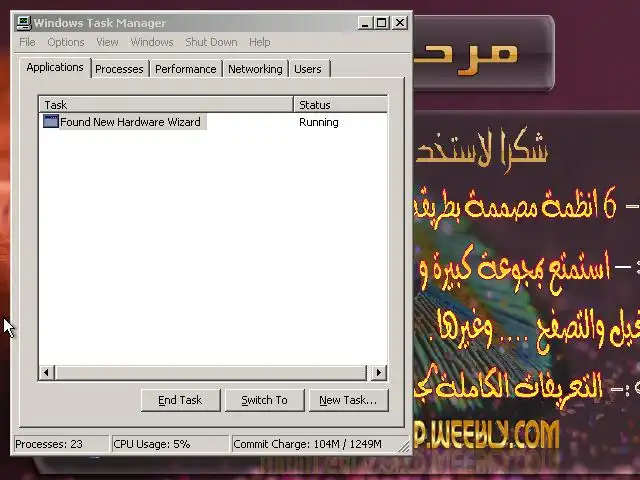This screenshot has width=640, height=480.
Task: Switch to the Networking tab
Action: pyautogui.click(x=255, y=69)
